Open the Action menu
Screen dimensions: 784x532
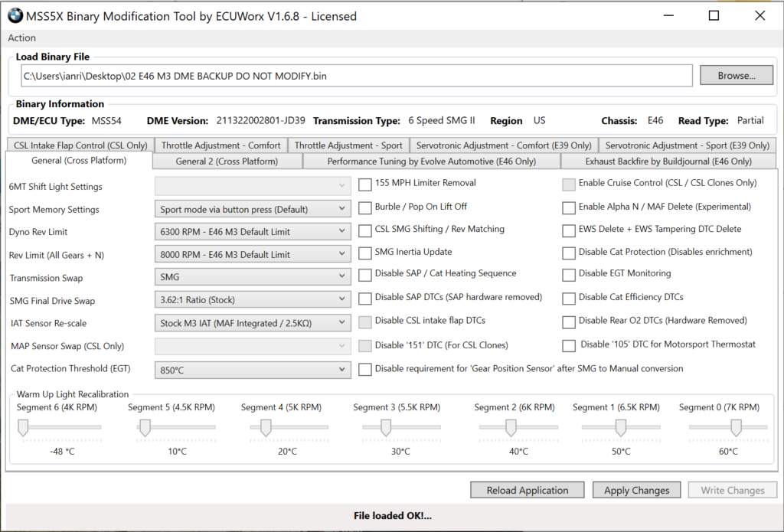pyautogui.click(x=21, y=38)
